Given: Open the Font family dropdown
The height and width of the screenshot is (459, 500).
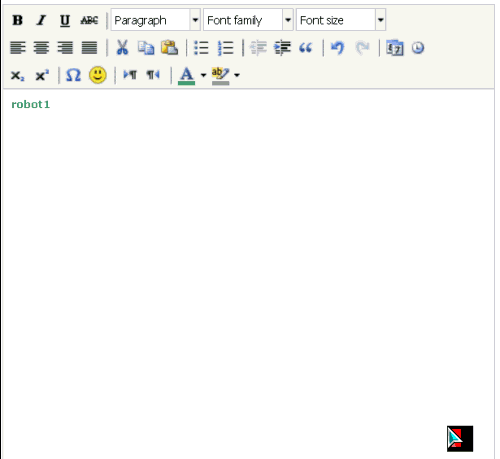Looking at the screenshot, I should point(248,20).
